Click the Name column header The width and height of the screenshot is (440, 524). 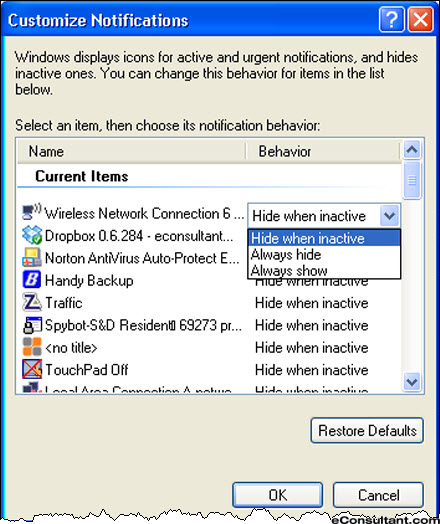pyautogui.click(x=132, y=151)
